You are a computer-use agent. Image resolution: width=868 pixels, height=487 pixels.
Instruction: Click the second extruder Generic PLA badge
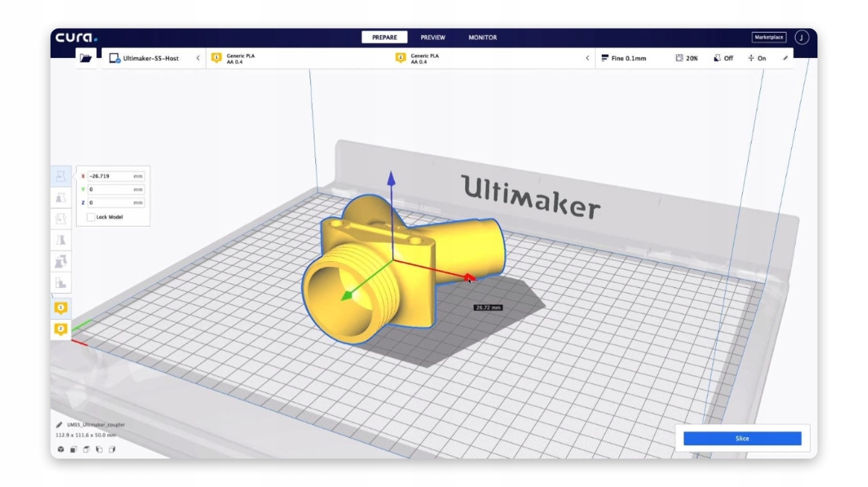pos(400,58)
